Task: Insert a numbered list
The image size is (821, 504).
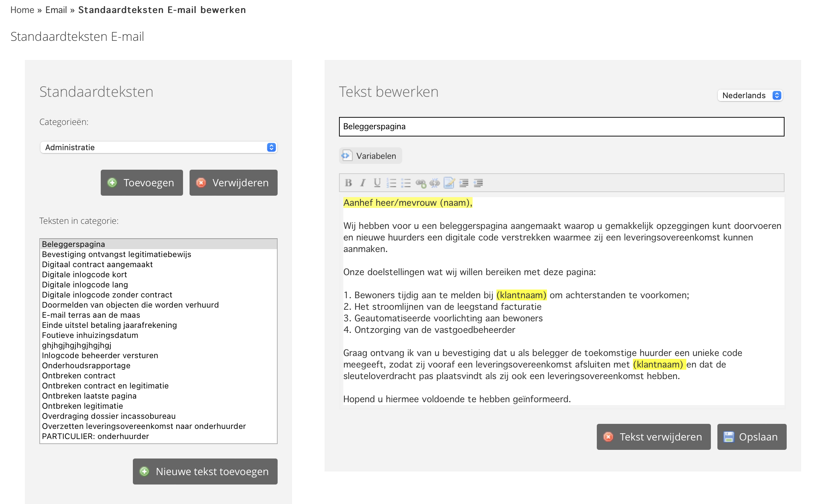Action: 391,183
